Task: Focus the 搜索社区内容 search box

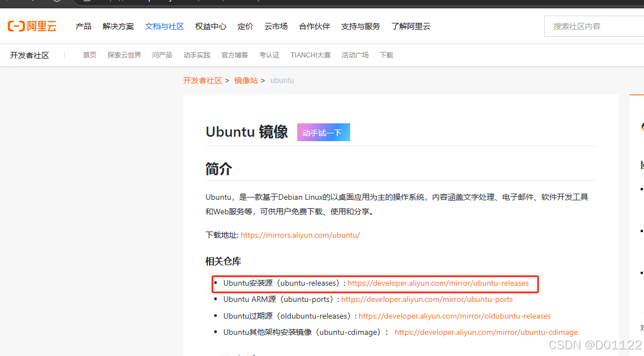Action: [x=594, y=26]
